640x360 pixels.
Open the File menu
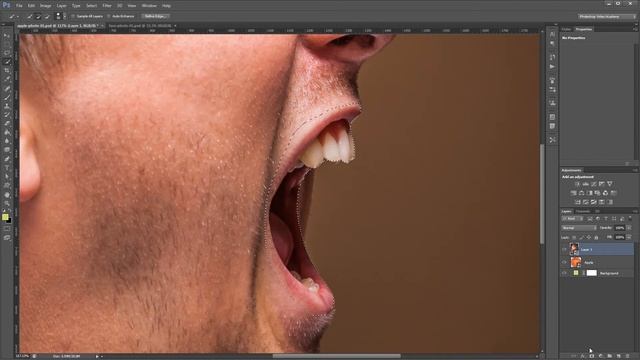(19, 6)
